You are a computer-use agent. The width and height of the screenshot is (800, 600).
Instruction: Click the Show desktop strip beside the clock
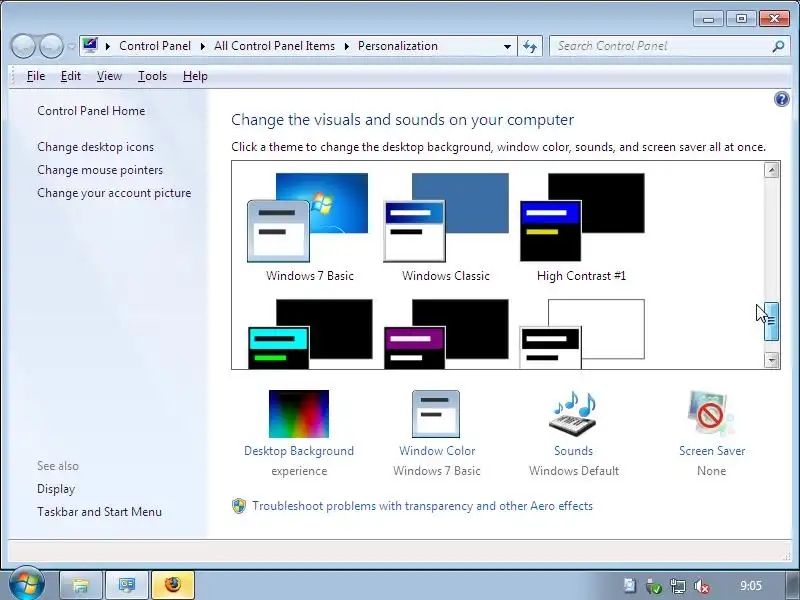pos(791,585)
